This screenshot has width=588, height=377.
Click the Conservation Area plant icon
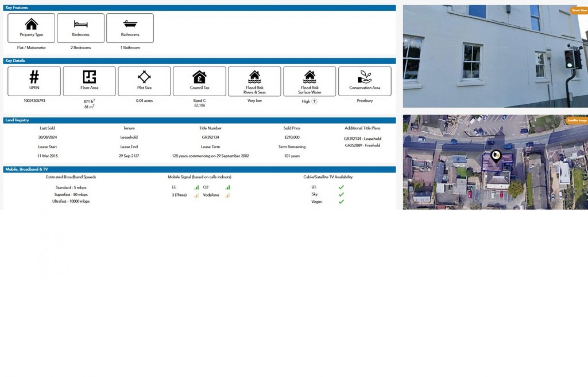click(365, 77)
